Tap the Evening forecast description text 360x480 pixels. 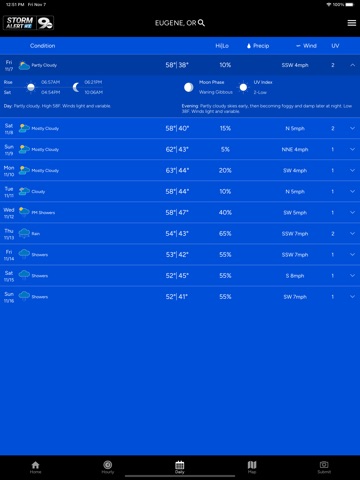click(267, 108)
